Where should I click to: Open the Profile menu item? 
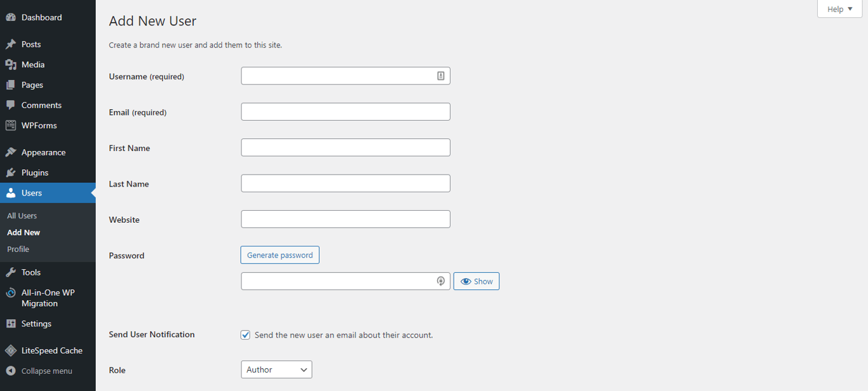[17, 249]
